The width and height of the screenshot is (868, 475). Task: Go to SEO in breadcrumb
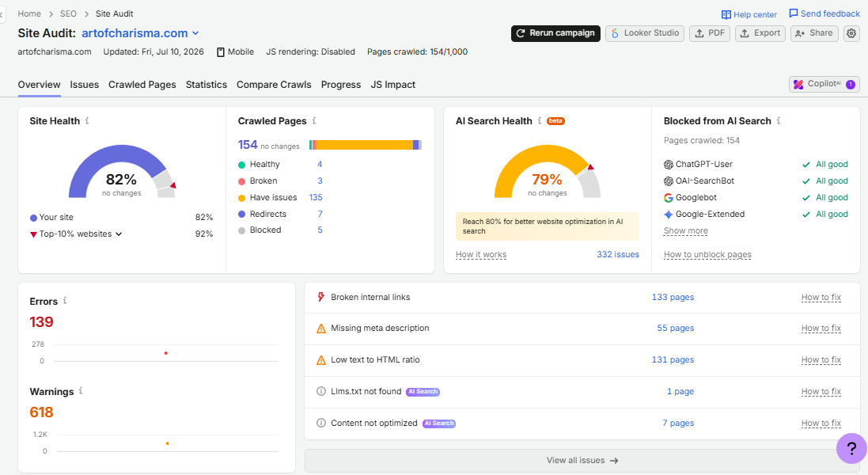(x=69, y=13)
